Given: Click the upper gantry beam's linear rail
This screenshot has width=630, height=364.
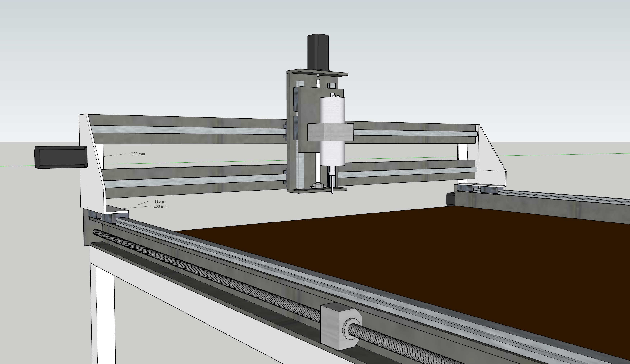Looking at the screenshot, I should click(x=188, y=130).
